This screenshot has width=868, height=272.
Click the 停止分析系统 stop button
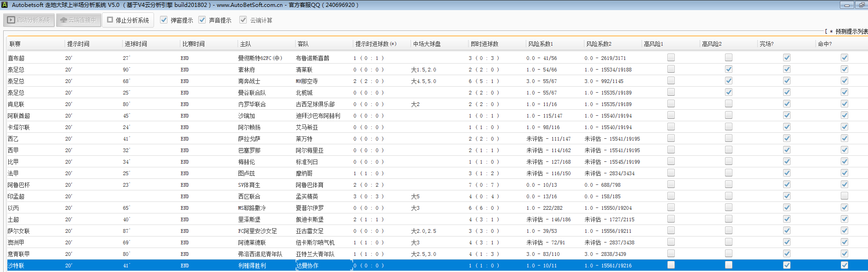pyautogui.click(x=128, y=20)
